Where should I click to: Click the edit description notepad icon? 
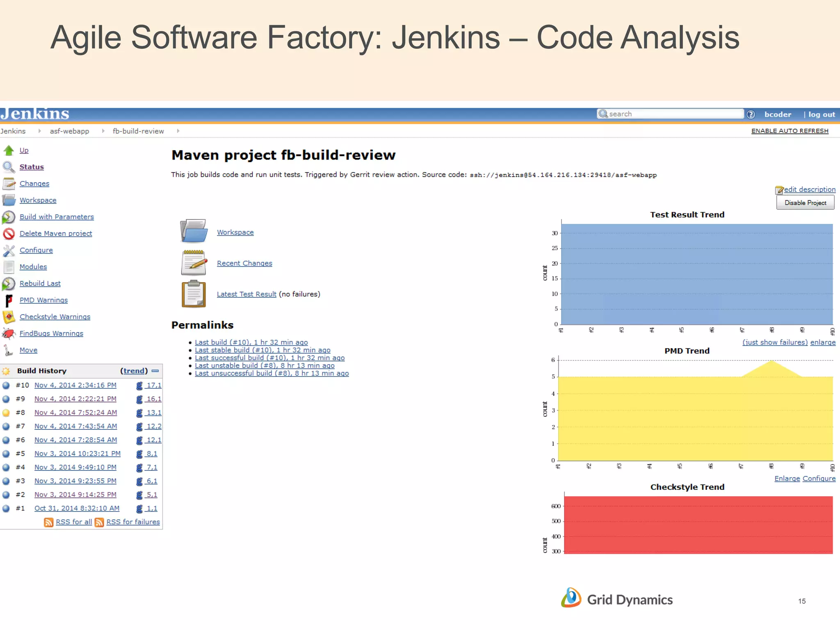pos(779,190)
